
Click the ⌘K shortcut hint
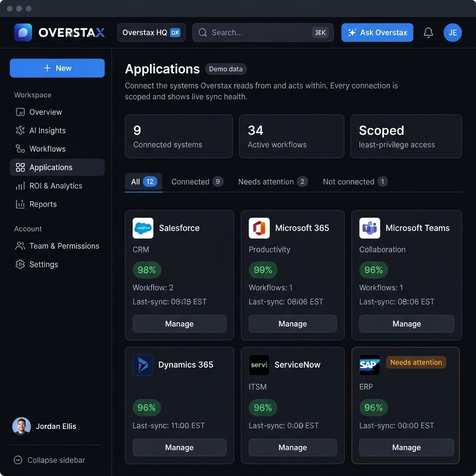coord(320,33)
